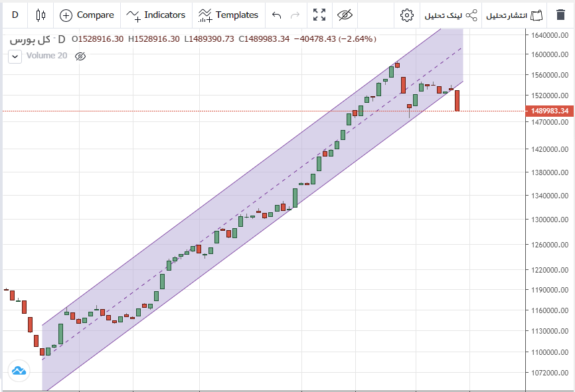575x392 pixels.
Task: Click the change value −40478.43 (−2.64%)
Action: 335,39
